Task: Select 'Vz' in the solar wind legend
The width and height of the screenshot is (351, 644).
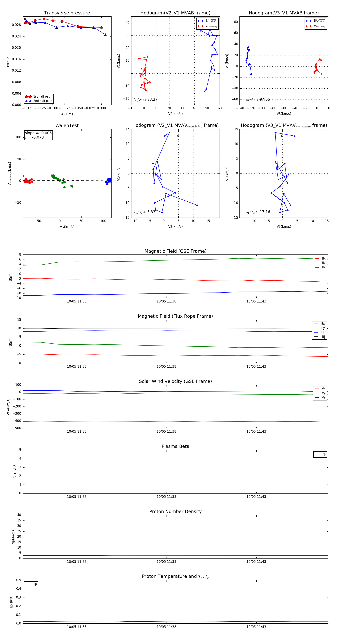Action: coord(320,398)
